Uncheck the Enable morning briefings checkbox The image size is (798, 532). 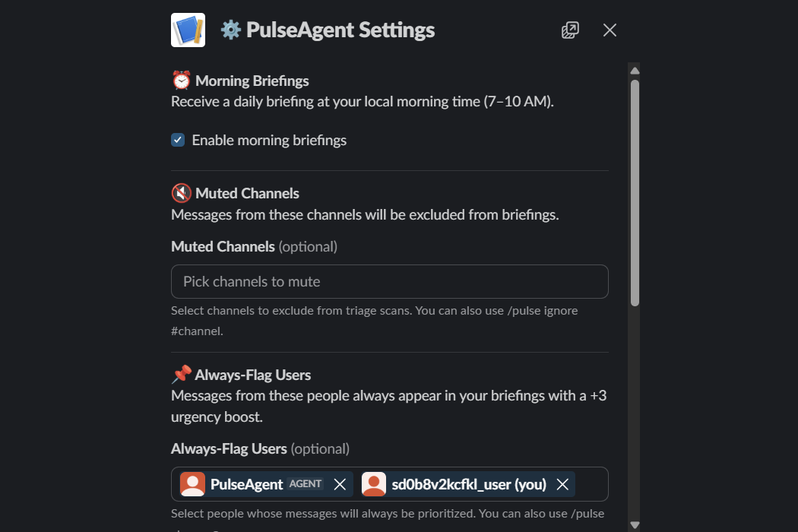(x=178, y=140)
